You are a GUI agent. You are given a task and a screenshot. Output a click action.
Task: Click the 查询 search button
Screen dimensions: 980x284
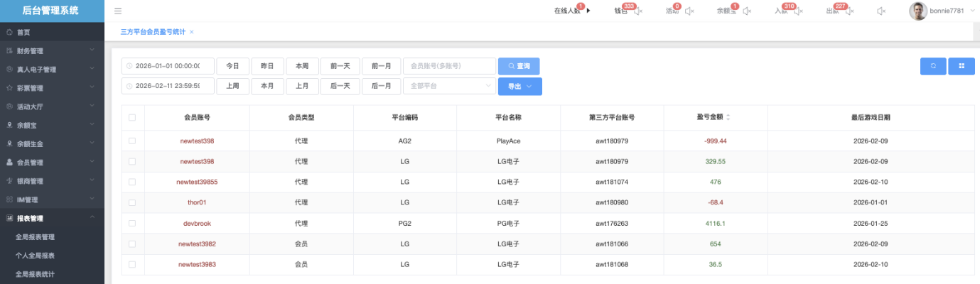pos(519,66)
